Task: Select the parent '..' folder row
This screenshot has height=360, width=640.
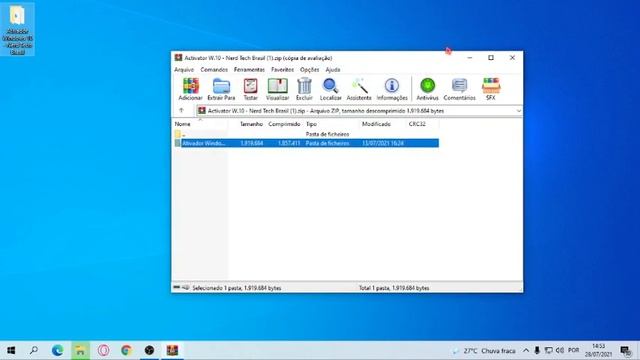Action: (306, 134)
